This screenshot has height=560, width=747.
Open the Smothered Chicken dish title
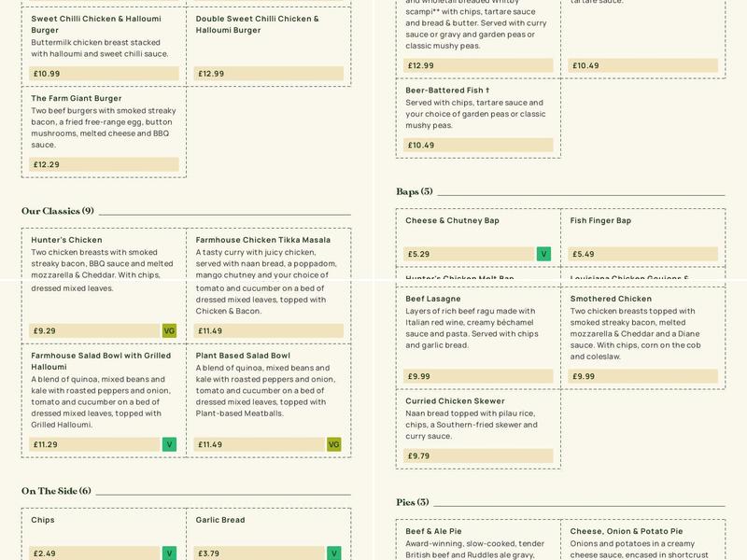pos(612,299)
